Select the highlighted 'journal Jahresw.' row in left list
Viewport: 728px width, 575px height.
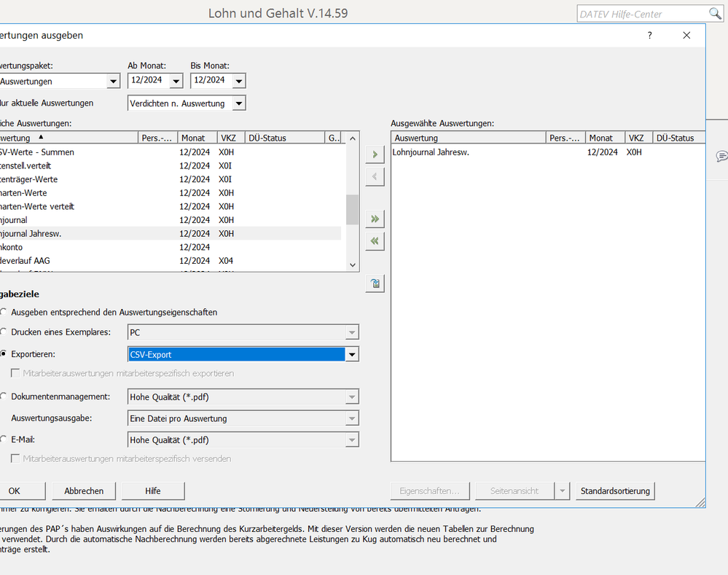coord(171,234)
